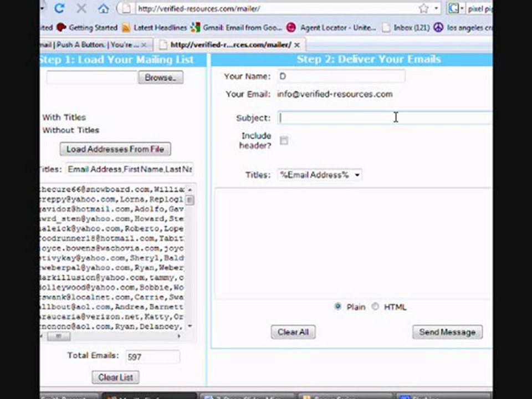Open the Agent Locator bookmark
Viewport: 532px width, 399px height.
pos(331,28)
